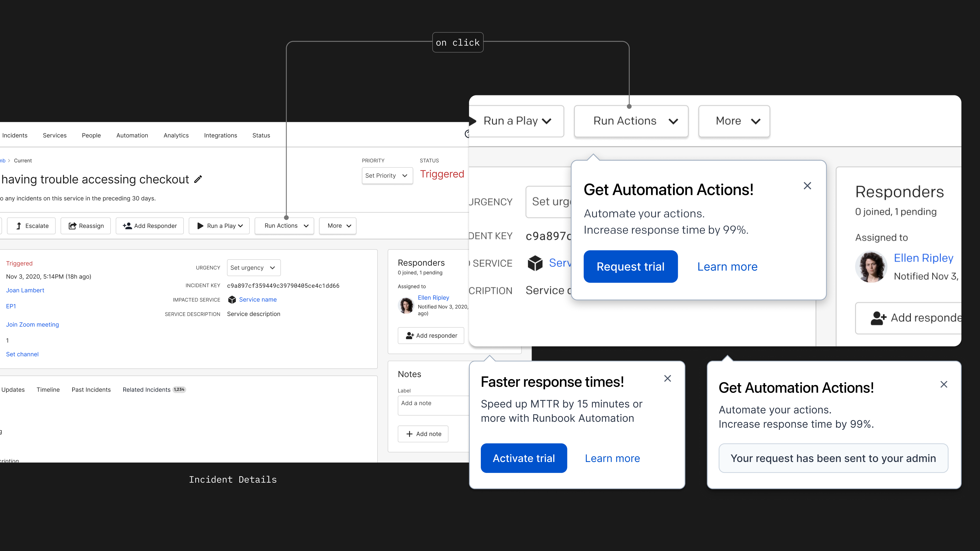Click the Escalate arrow icon
This screenshot has height=551, width=980.
[x=19, y=226]
